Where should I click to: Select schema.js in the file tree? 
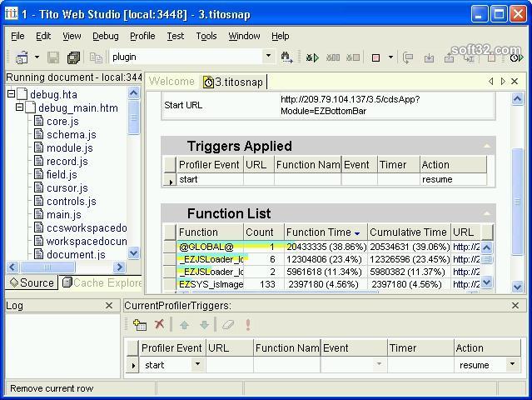pyautogui.click(x=72, y=135)
